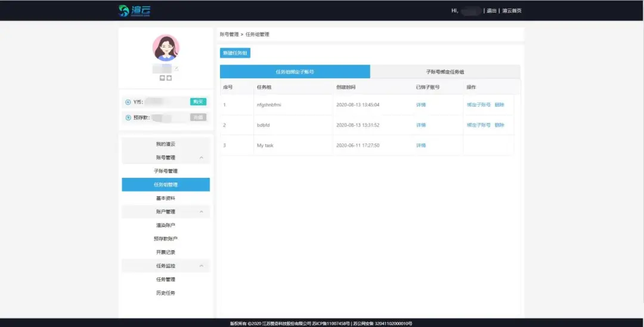Viewport: 644px width, 327px height.
Task: Click the 预存款 balance icon
Action: (x=128, y=118)
